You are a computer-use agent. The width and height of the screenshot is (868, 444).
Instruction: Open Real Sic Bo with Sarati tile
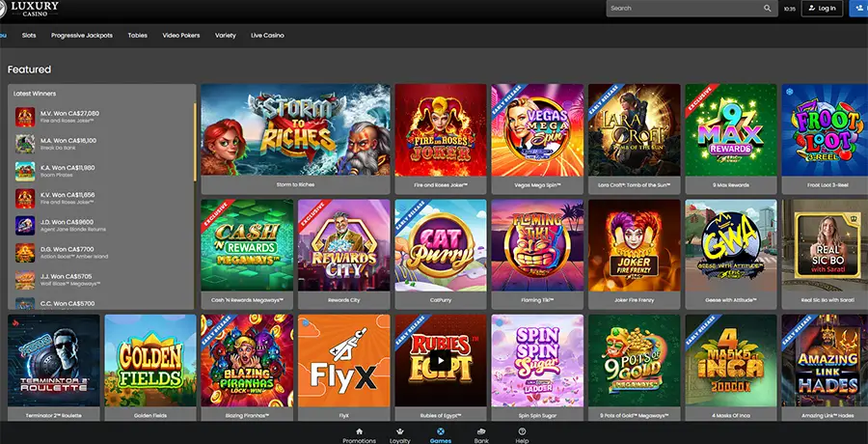(825, 245)
